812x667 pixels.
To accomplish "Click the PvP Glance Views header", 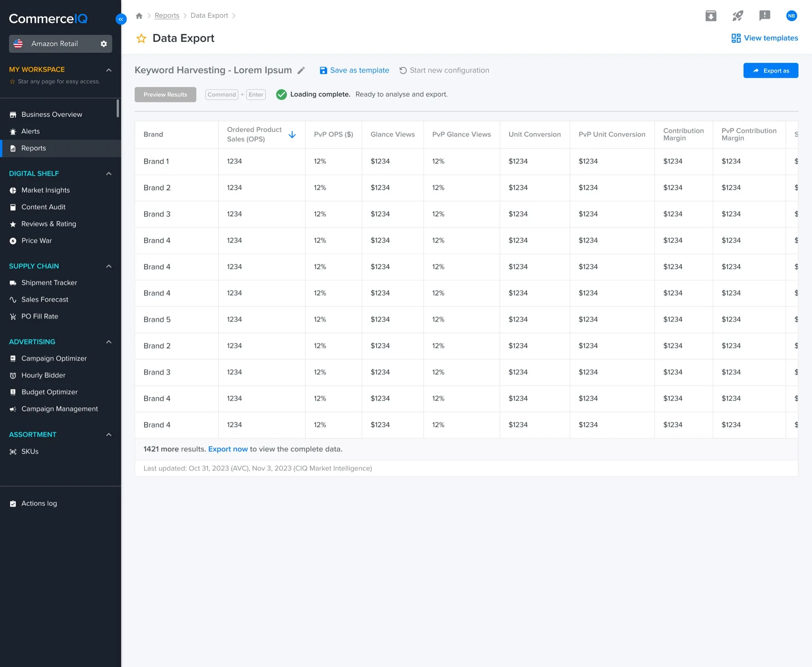I will [x=461, y=135].
